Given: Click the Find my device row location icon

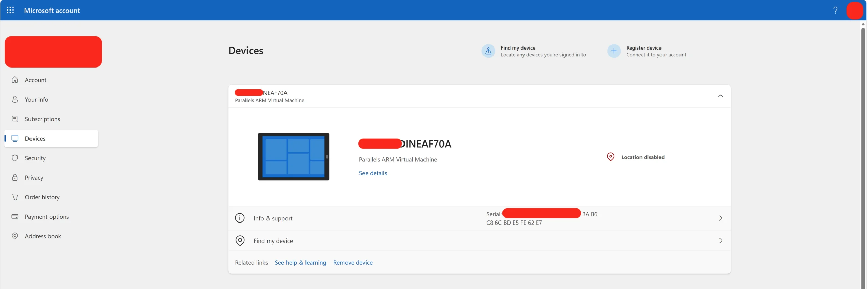Looking at the screenshot, I should click(240, 240).
